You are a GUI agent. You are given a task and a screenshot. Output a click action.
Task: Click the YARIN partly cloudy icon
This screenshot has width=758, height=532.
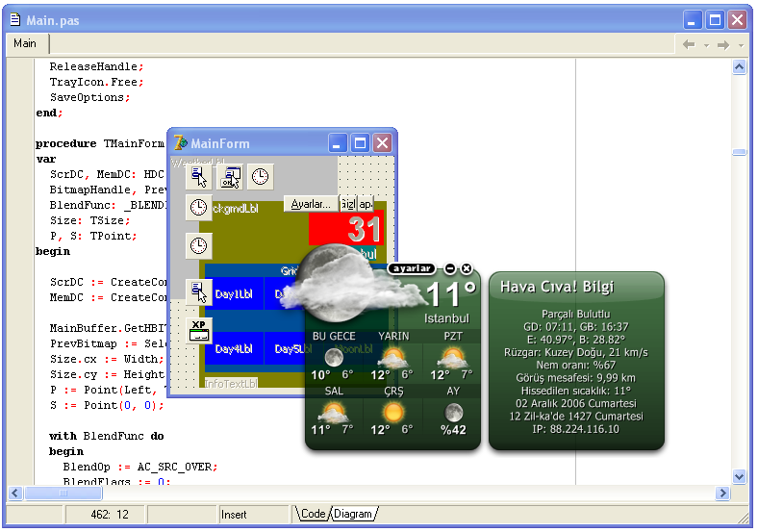click(393, 359)
